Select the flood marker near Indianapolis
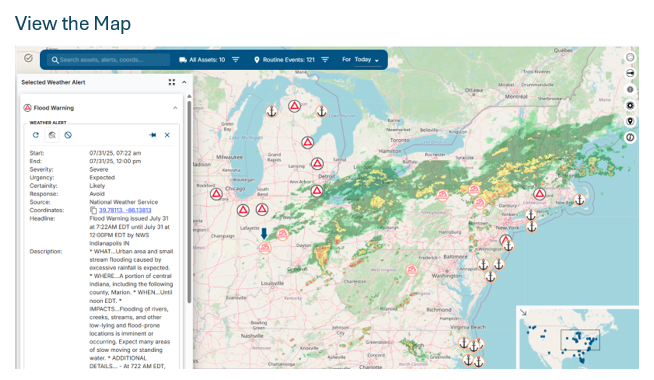Screen dimensions: 654x380 [x=265, y=248]
